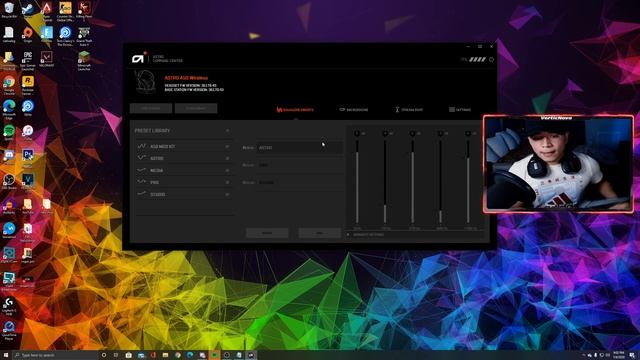Open the second preset slot dropdown
Image resolution: width=640 pixels, height=360 pixels.
(x=300, y=165)
